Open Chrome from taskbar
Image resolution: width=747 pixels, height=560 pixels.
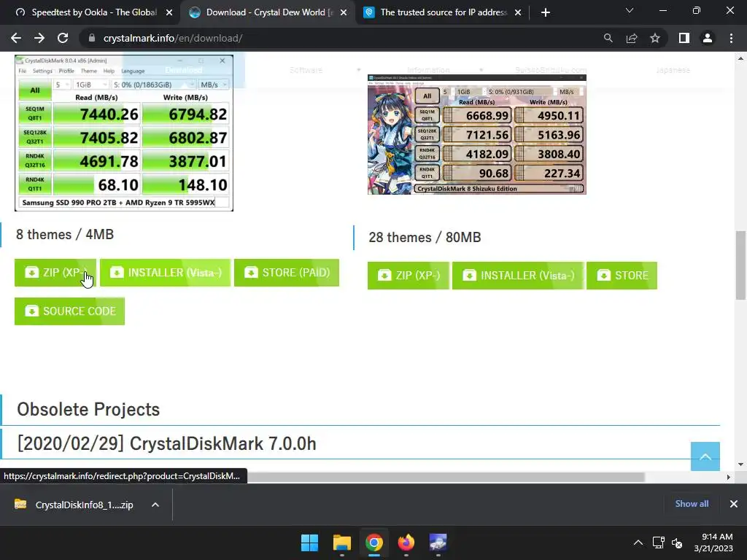tap(374, 542)
